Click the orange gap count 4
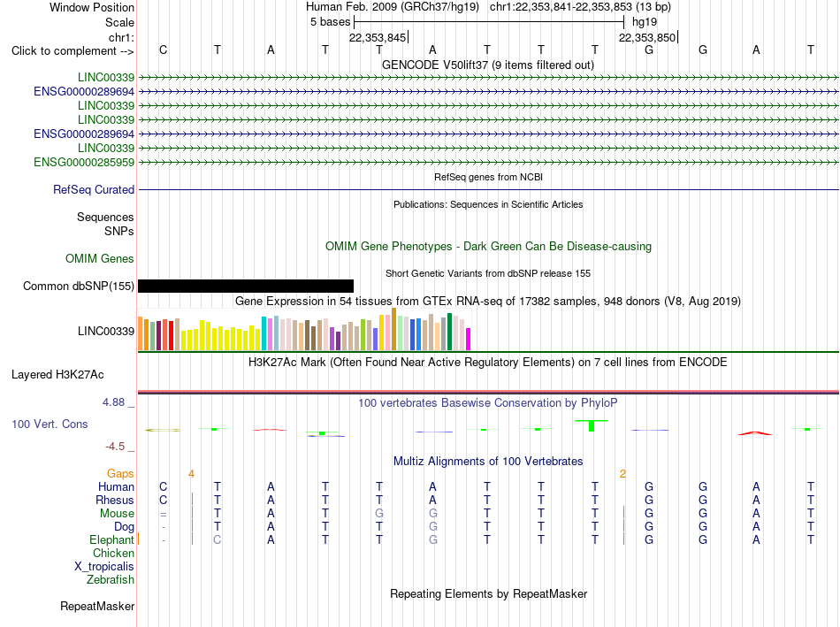This screenshot has height=627, width=840. (191, 474)
